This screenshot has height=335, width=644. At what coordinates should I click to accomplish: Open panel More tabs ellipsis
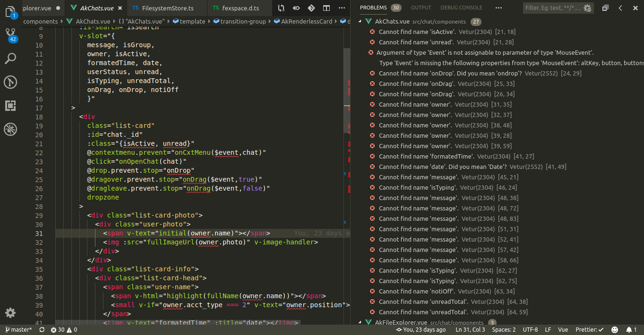coord(498,8)
